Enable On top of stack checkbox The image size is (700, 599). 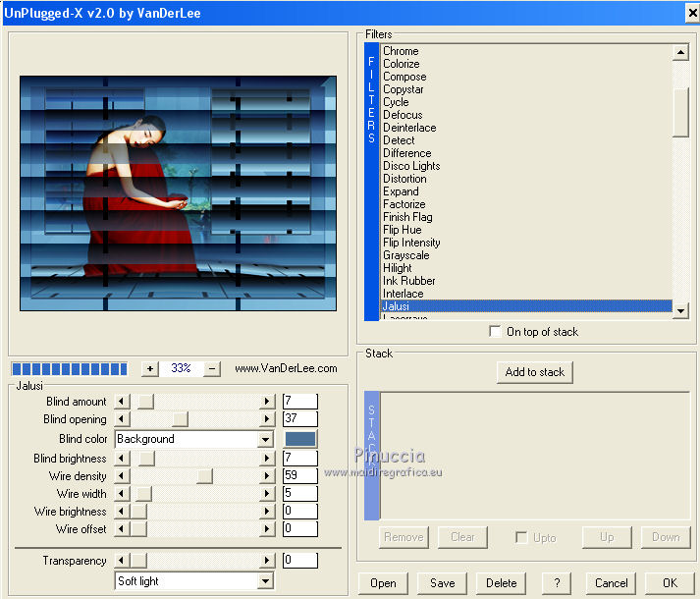click(495, 332)
